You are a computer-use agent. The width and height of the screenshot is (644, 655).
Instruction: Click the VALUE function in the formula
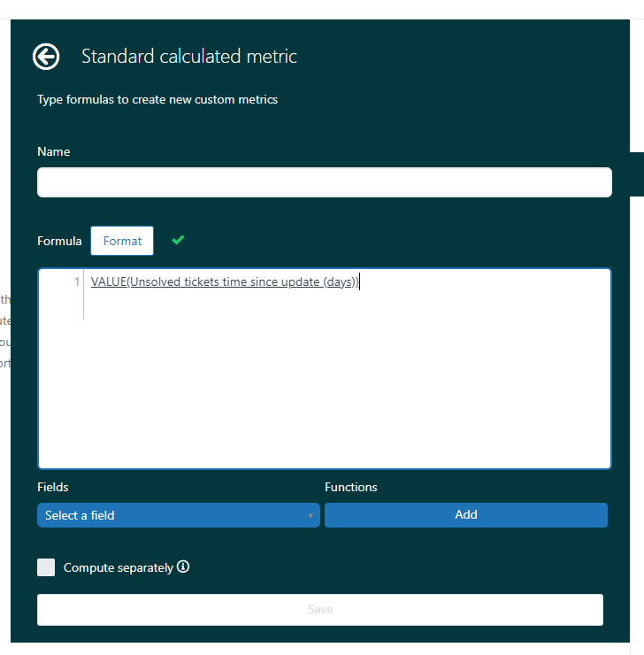[x=108, y=282]
